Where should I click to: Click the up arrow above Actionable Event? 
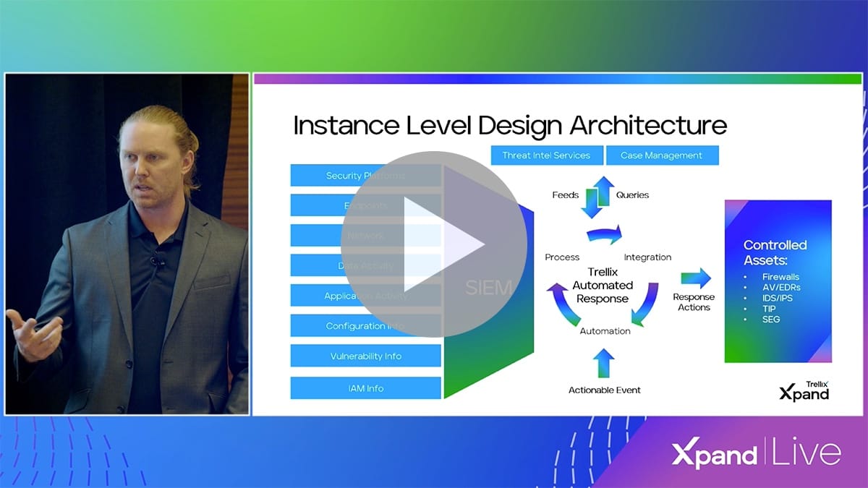point(604,364)
